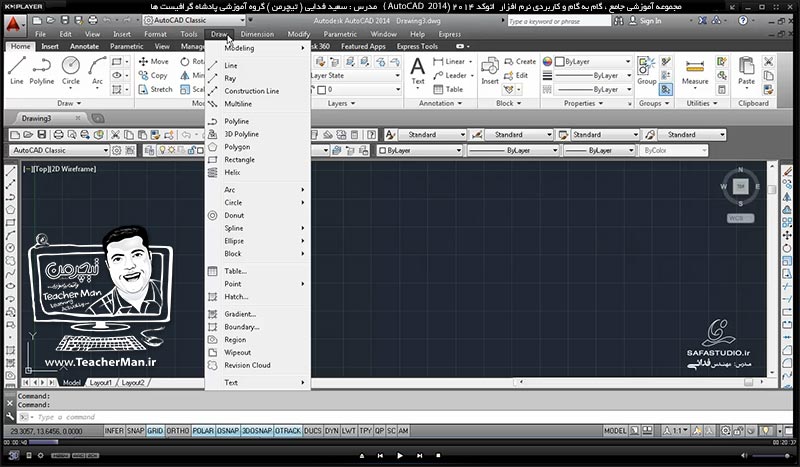Click the MODEL button in status bar

(x=615, y=431)
